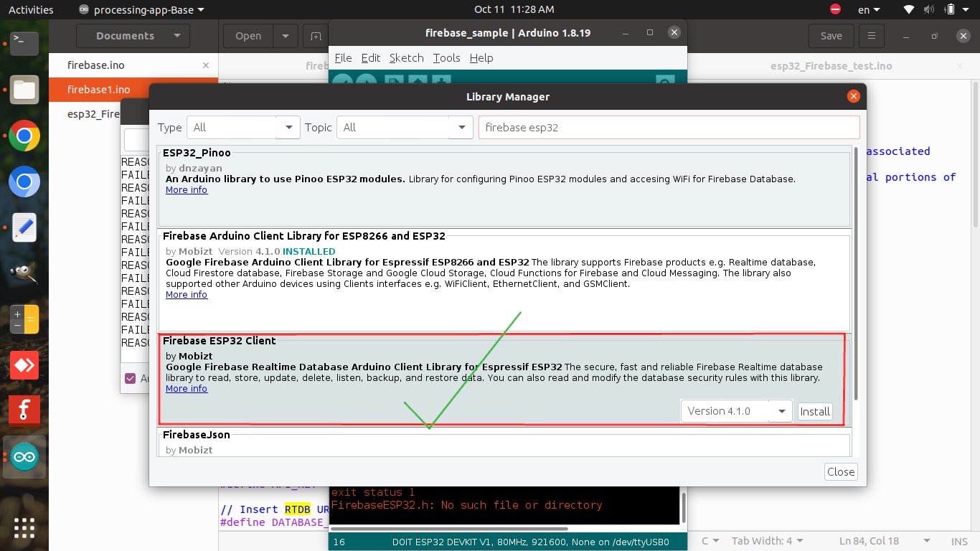Expand the Open recent files arrow
Viewport: 980px width, 551px height.
click(286, 36)
